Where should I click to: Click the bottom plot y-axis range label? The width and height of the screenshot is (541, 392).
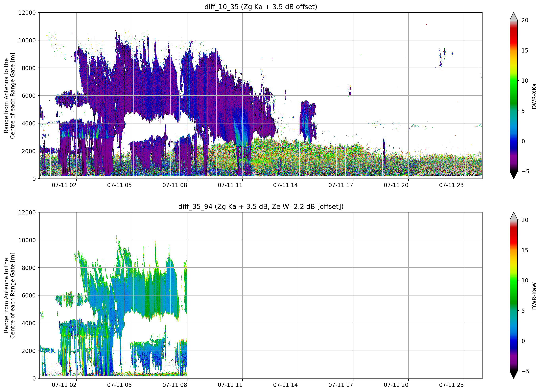tap(9, 296)
